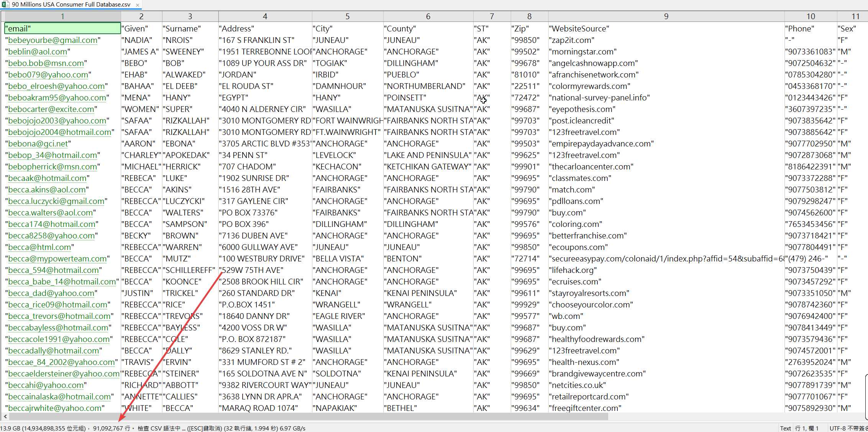The width and height of the screenshot is (868, 432).
Task: Select column 9 header
Action: (x=666, y=16)
